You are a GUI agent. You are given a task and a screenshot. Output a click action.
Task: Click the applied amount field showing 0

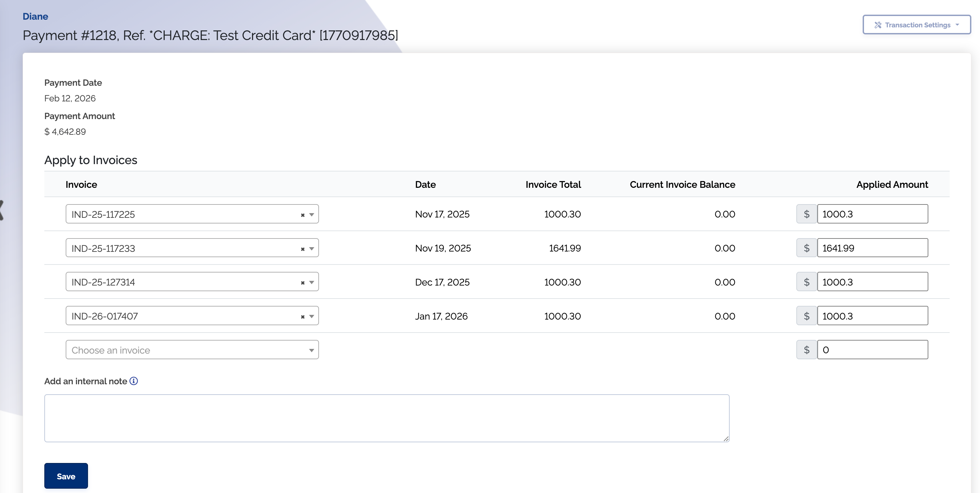[x=872, y=350]
